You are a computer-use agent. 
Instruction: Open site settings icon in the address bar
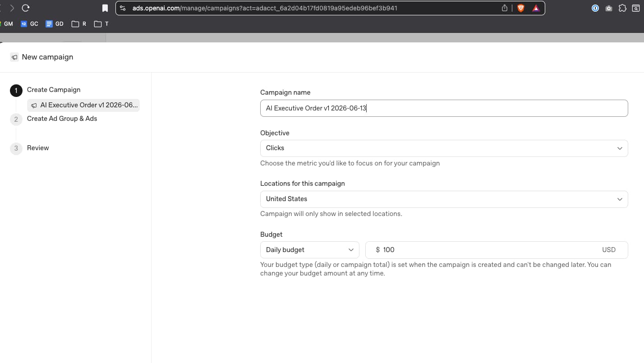(123, 8)
